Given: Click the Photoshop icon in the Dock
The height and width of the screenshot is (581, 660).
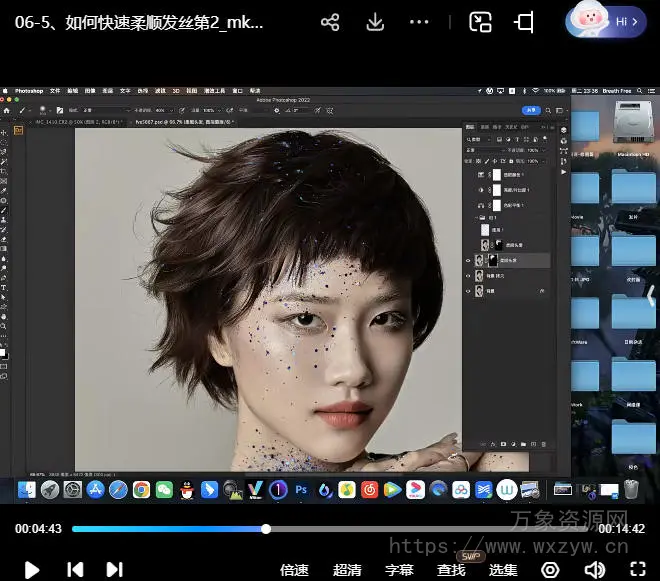Looking at the screenshot, I should click(x=302, y=489).
